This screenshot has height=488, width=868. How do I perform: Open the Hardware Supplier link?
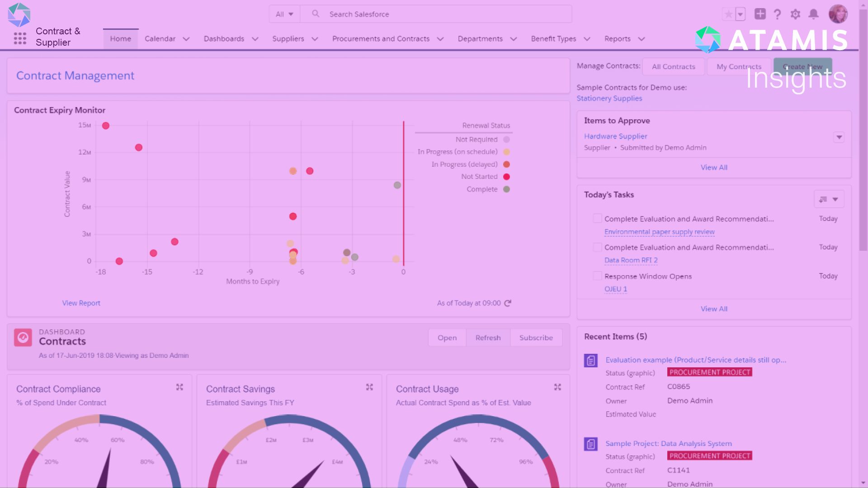click(615, 136)
